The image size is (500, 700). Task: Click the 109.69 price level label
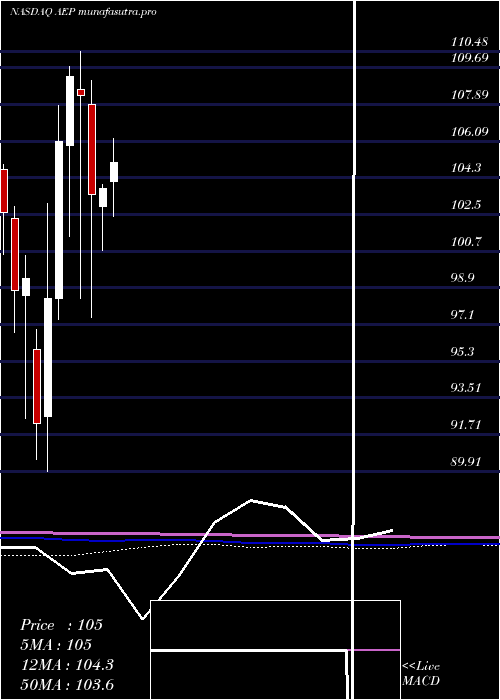point(469,58)
